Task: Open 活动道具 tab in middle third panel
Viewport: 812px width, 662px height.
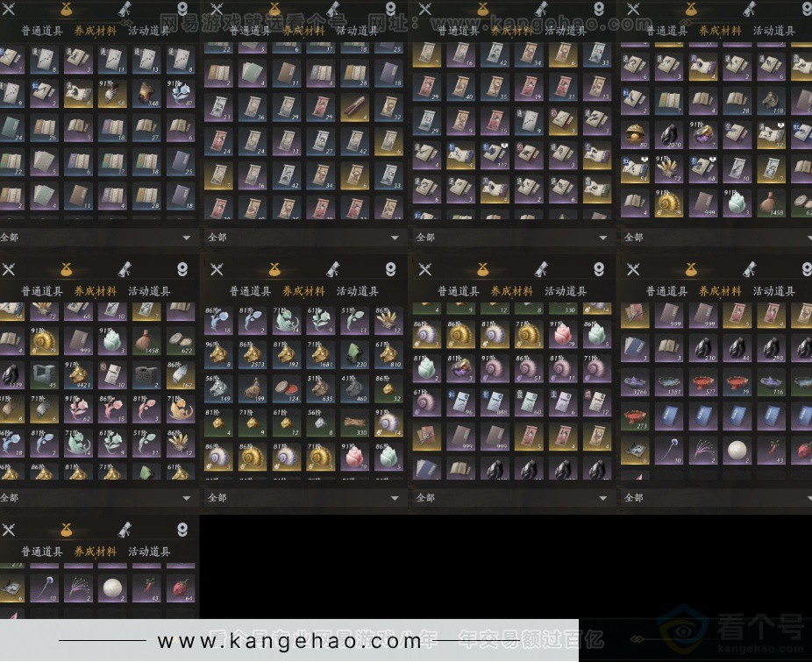Action: tap(565, 291)
